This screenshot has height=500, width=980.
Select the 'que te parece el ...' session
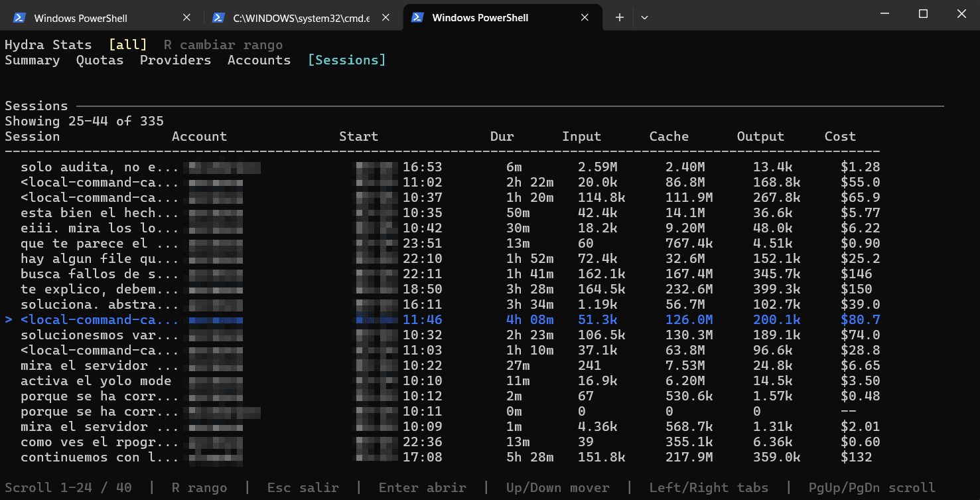[443, 243]
